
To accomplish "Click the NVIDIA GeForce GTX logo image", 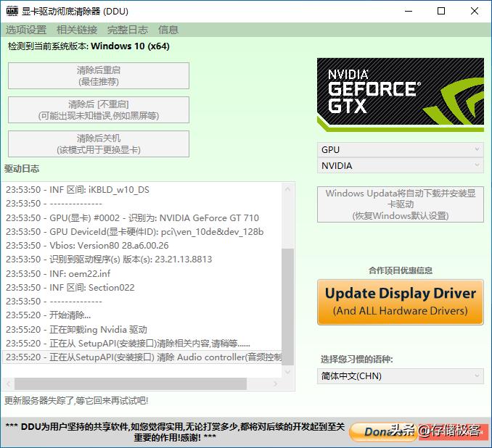I will coord(401,95).
